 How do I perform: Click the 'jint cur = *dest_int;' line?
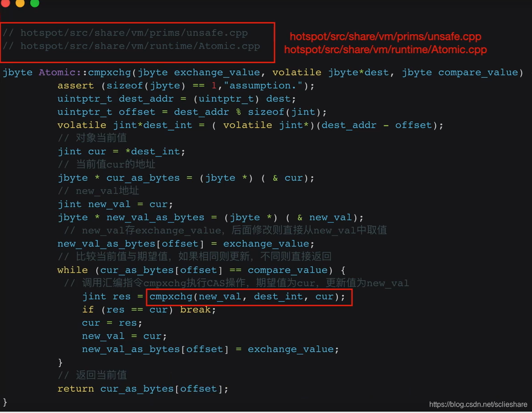coord(121,151)
